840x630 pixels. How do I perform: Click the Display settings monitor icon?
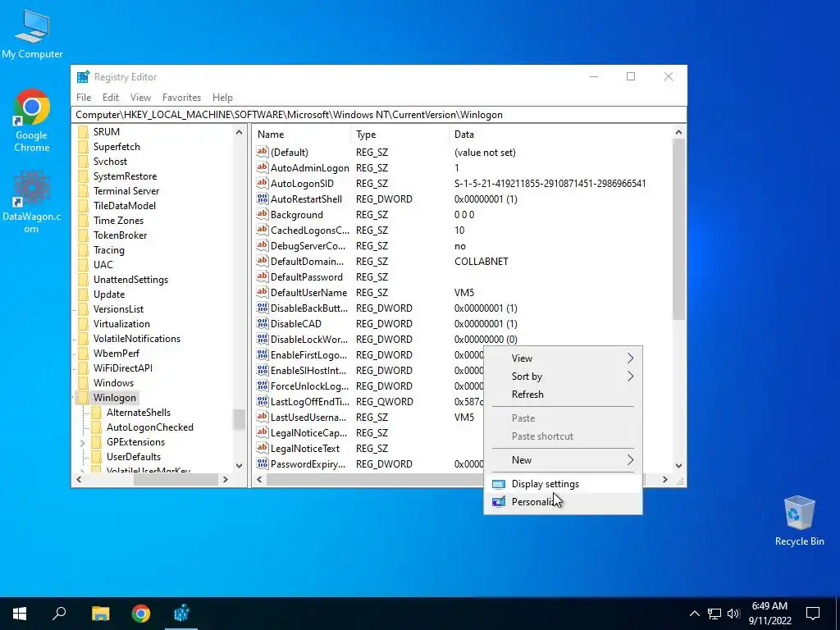(x=498, y=484)
